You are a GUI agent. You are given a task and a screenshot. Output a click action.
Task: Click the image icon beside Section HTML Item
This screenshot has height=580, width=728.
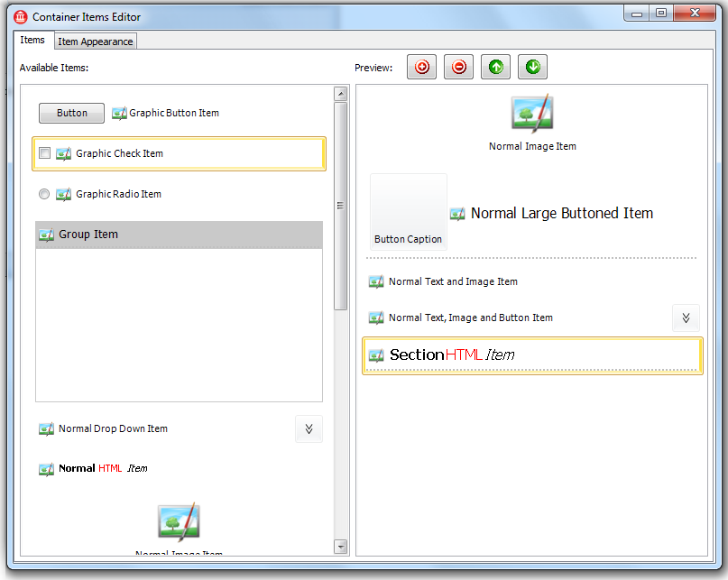click(376, 355)
